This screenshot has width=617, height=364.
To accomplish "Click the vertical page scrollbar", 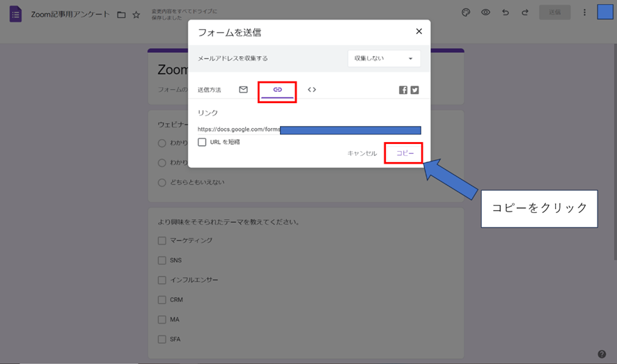I will tap(615, 151).
